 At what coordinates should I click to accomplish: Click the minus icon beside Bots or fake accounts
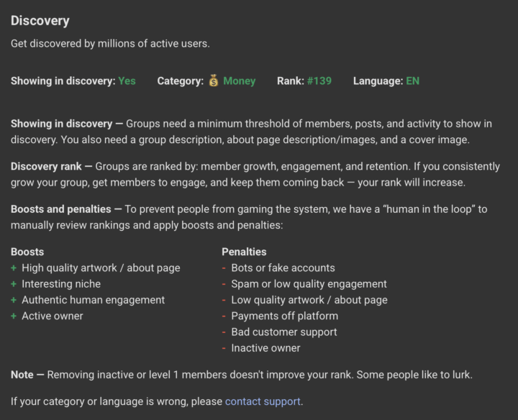[x=224, y=268]
